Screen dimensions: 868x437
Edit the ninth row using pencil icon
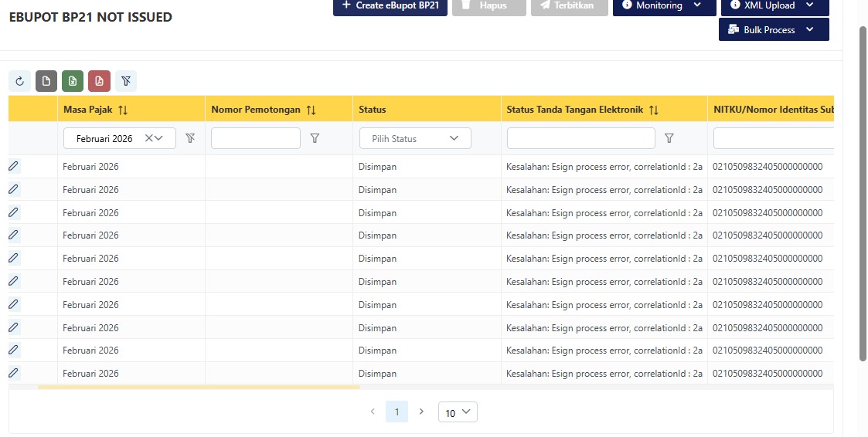tap(14, 351)
